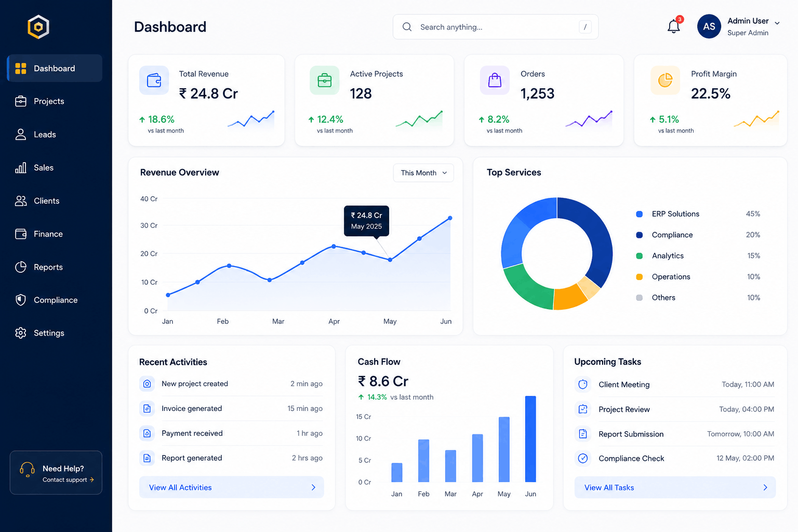Click the Compliance Check checkmark icon
This screenshot has width=798, height=532.
(583, 458)
